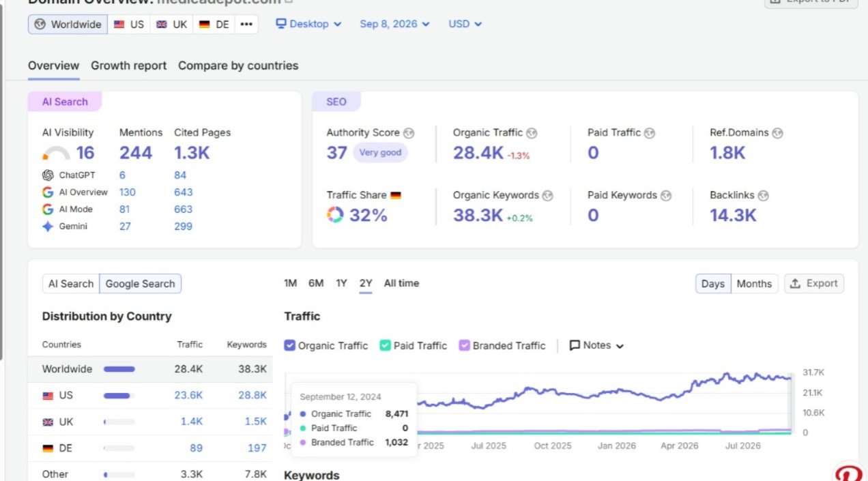The height and width of the screenshot is (481, 868).
Task: Click the Organic Traffic globe info icon
Action: click(532, 133)
